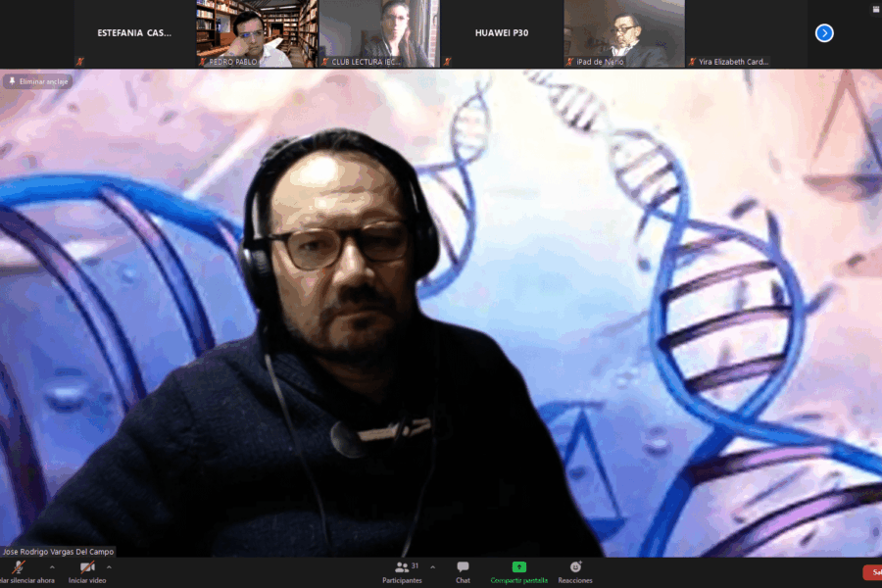This screenshot has height=588, width=882.
Task: Select the HUAWEI P30 participant tile
Action: (501, 33)
